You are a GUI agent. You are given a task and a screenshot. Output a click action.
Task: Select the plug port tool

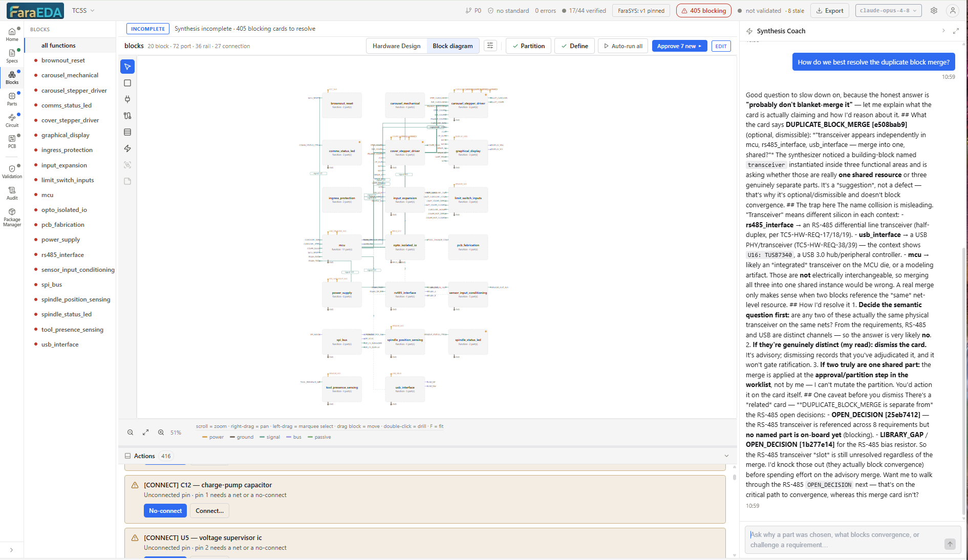click(x=127, y=99)
